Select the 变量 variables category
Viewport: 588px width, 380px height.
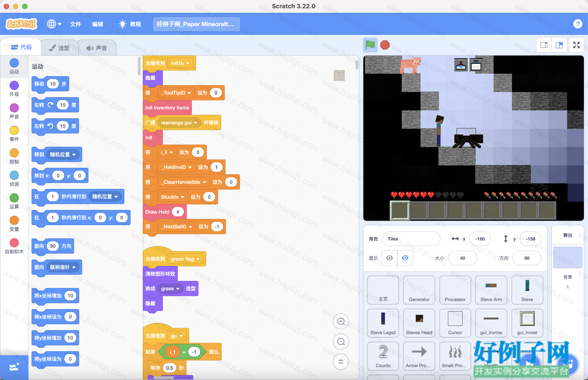(x=14, y=224)
